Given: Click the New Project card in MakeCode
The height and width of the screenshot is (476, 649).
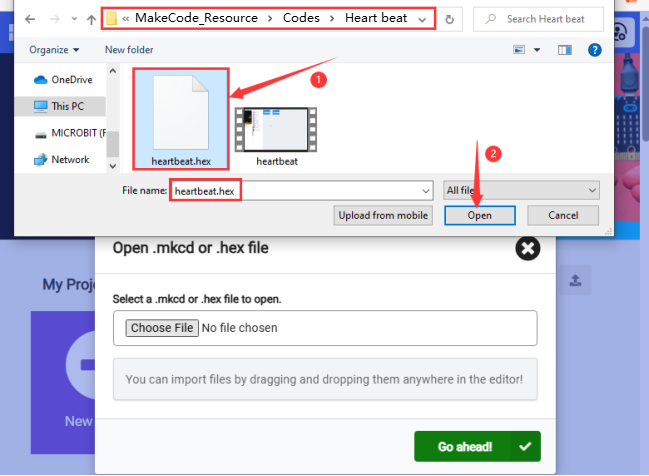Looking at the screenshot, I should [x=63, y=382].
